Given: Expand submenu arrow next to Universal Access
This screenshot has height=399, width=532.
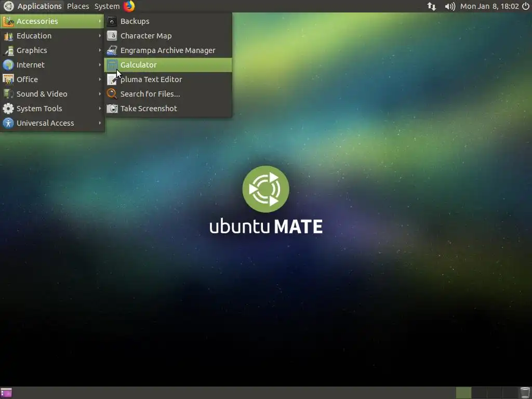Looking at the screenshot, I should coord(100,123).
